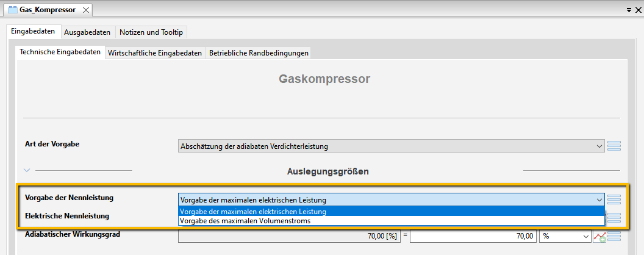Click time-series chart icon for Wirkungsgrad
Image resolution: width=644 pixels, height=255 pixels.
pyautogui.click(x=599, y=237)
